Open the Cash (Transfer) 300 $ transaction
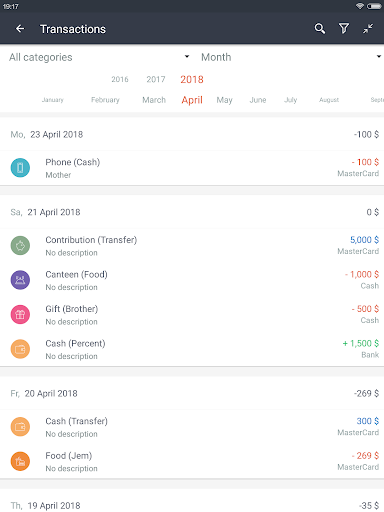 tap(192, 427)
